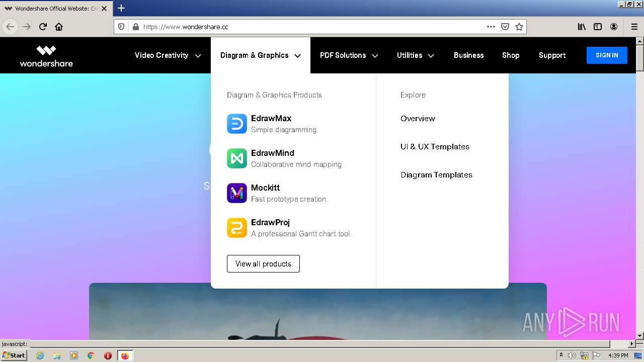
Task: Click 'Simple diagramming.' description text
Action: pos(284,130)
